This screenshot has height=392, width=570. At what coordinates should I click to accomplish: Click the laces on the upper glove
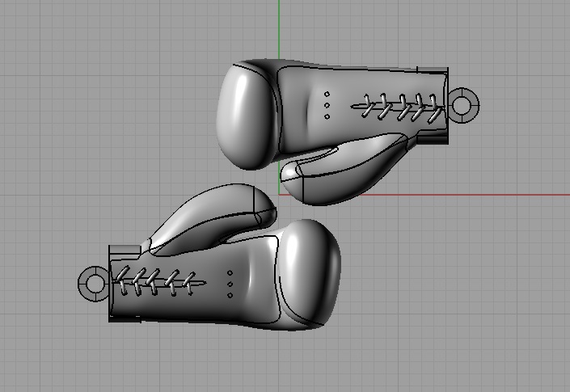coord(400,106)
